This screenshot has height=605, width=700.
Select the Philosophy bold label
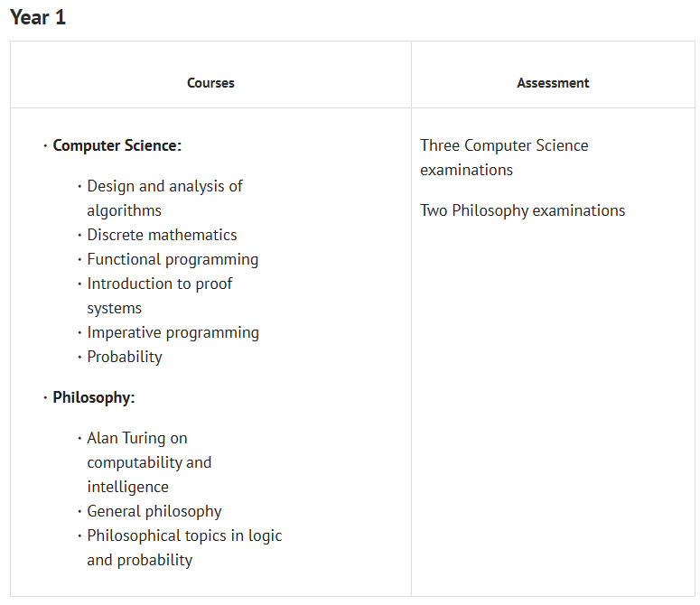pos(93,397)
